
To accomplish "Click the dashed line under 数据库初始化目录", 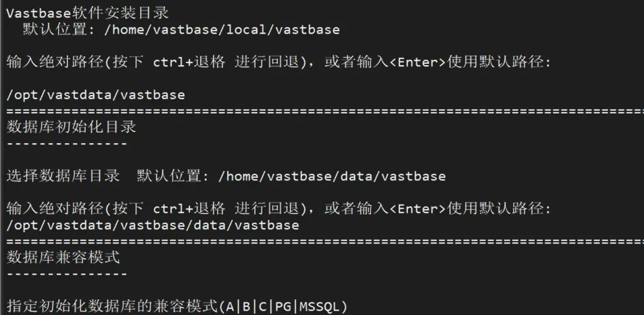I will click(67, 143).
